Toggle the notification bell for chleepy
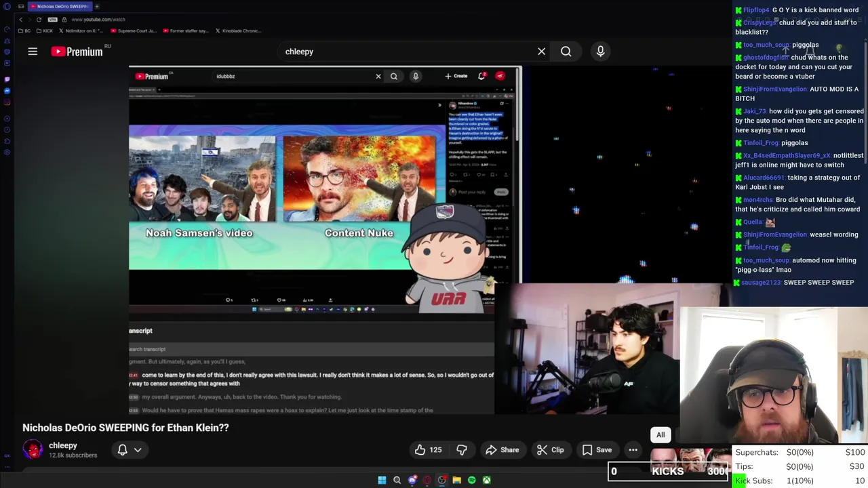The width and height of the screenshot is (868, 488). (x=122, y=450)
